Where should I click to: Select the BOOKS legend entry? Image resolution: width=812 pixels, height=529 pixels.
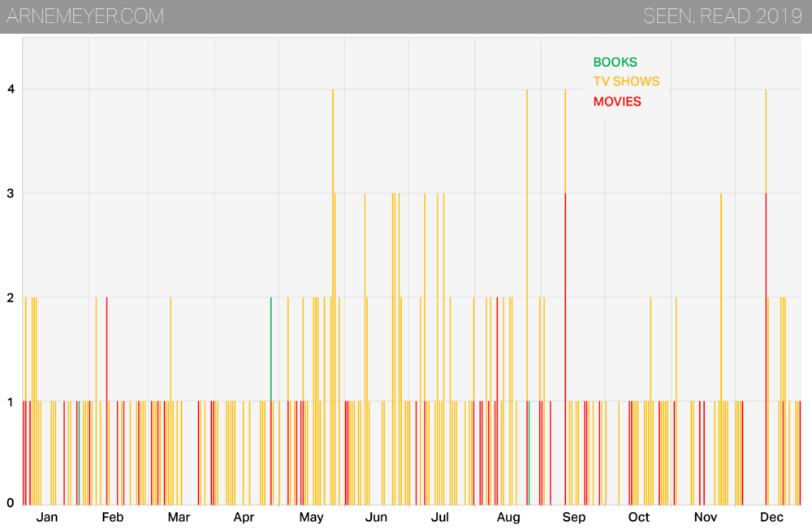615,63
